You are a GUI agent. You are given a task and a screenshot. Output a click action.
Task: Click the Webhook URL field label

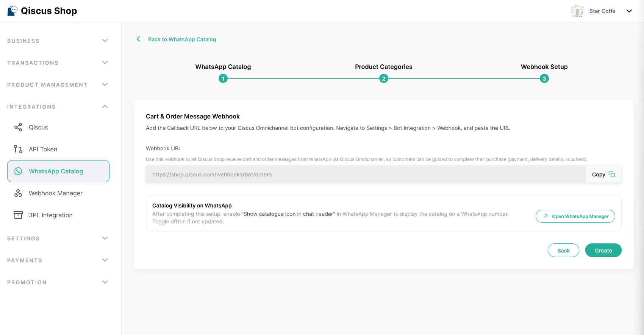(164, 148)
